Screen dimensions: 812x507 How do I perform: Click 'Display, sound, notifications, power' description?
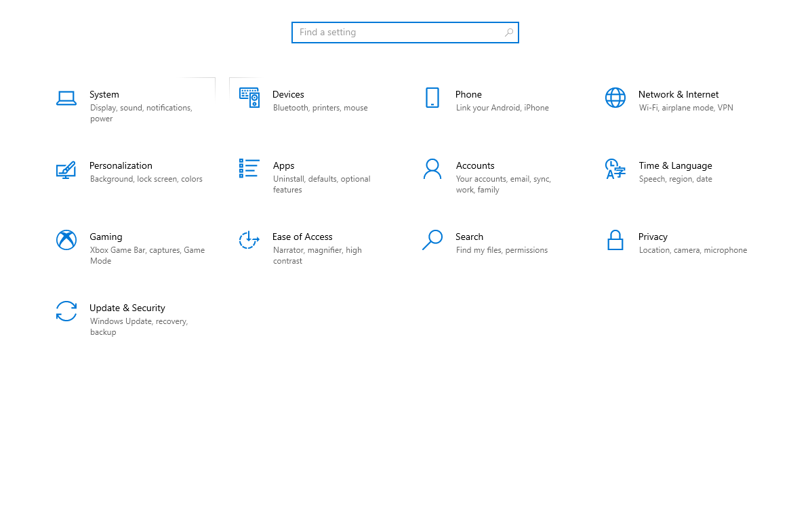(141, 113)
